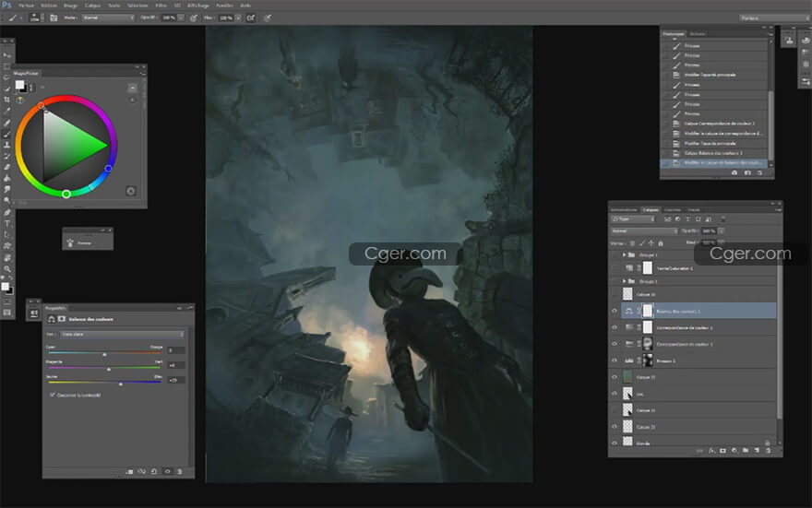The image size is (812, 508).
Task: Hide the Balance des couleurs 1 layer
Action: pyautogui.click(x=615, y=311)
